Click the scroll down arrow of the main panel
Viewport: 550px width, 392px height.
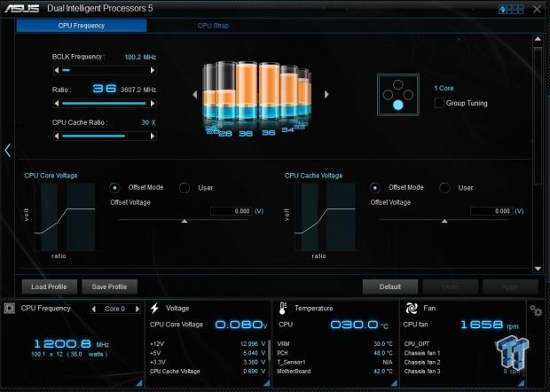click(x=538, y=269)
